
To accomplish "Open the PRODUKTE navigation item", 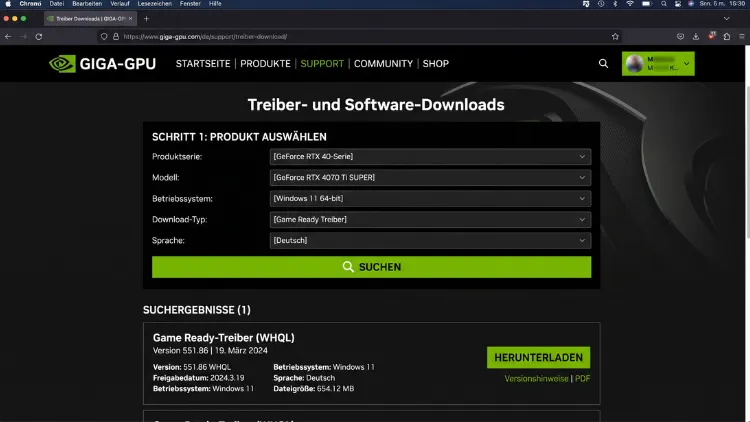I will (265, 64).
